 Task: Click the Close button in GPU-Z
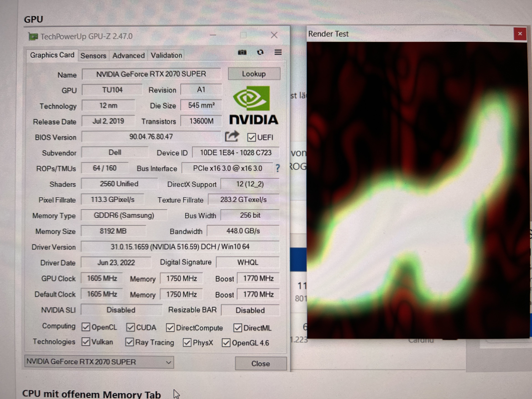[x=260, y=363]
